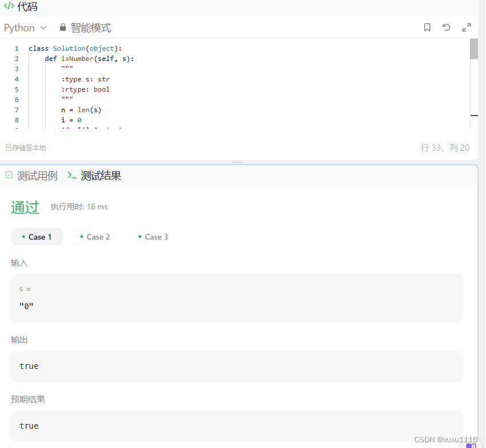Click the 预期结果 label
The height and width of the screenshot is (448, 486).
click(28, 399)
